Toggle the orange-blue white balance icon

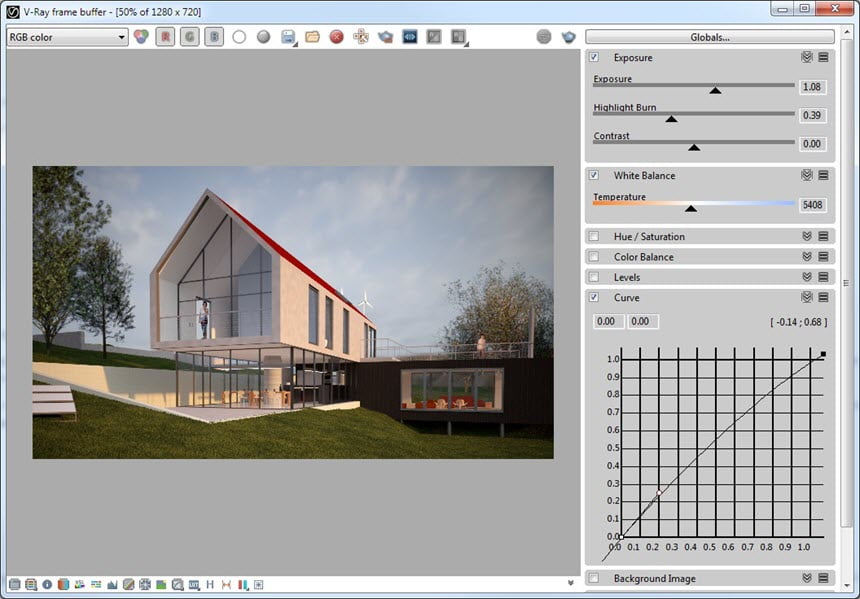click(64, 584)
